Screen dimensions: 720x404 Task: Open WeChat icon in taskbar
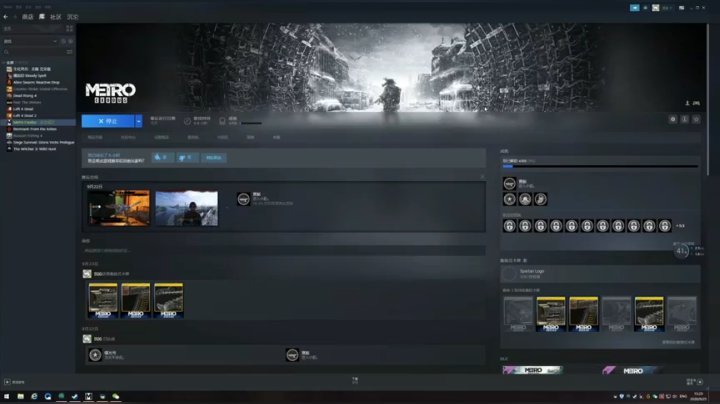click(116, 396)
